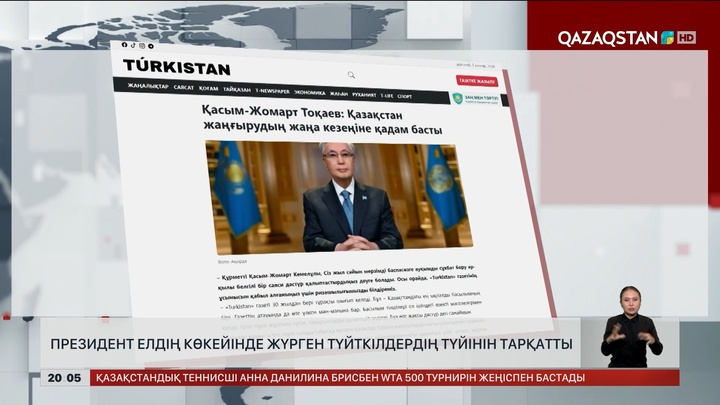
Task: Open the Қоғам menu item
Action: coord(208,88)
